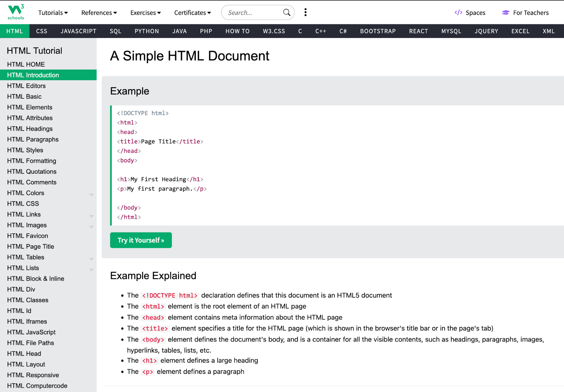The height and width of the screenshot is (392, 564).
Task: Open the Tutorials dropdown menu
Action: (x=53, y=13)
